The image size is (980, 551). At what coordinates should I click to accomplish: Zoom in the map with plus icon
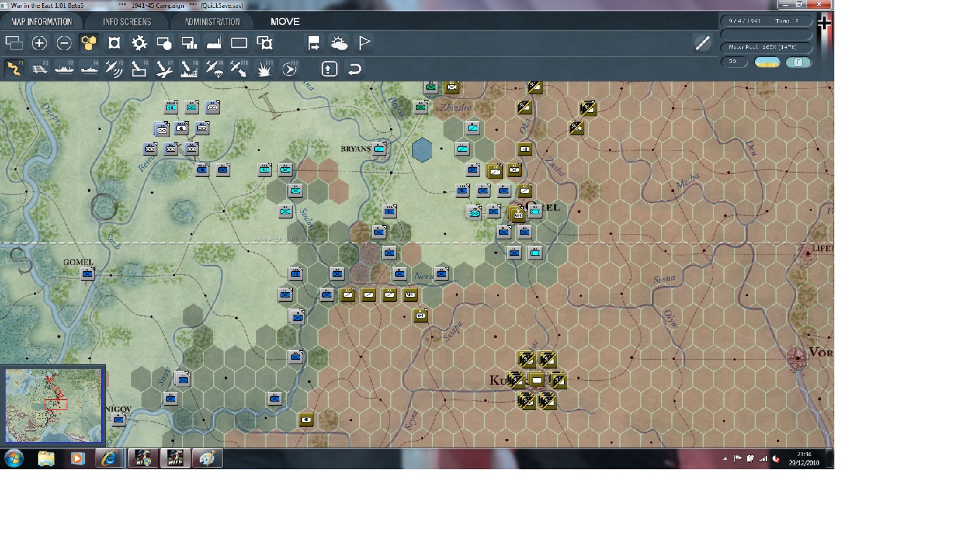(x=39, y=43)
